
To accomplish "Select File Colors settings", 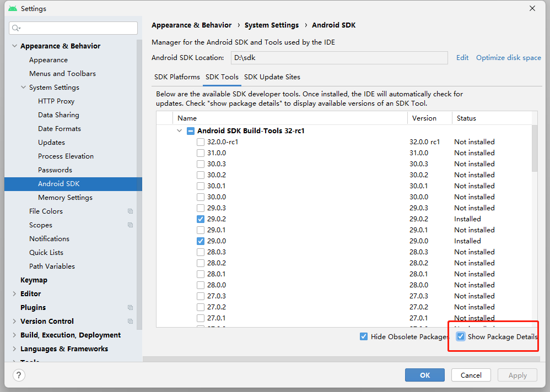I will (46, 211).
